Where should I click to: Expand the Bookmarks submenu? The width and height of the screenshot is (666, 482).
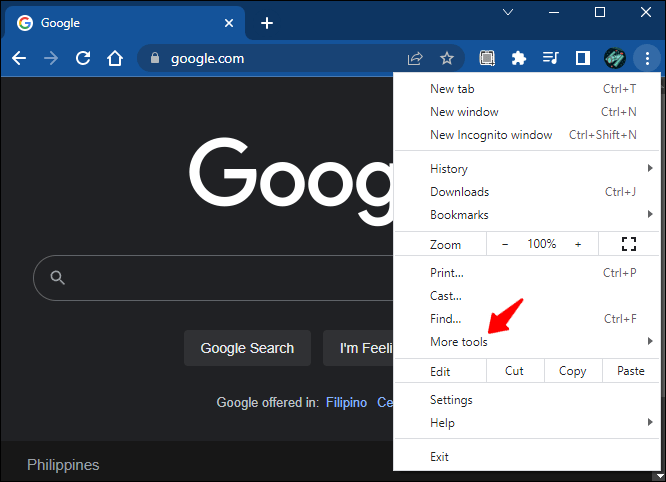click(527, 214)
